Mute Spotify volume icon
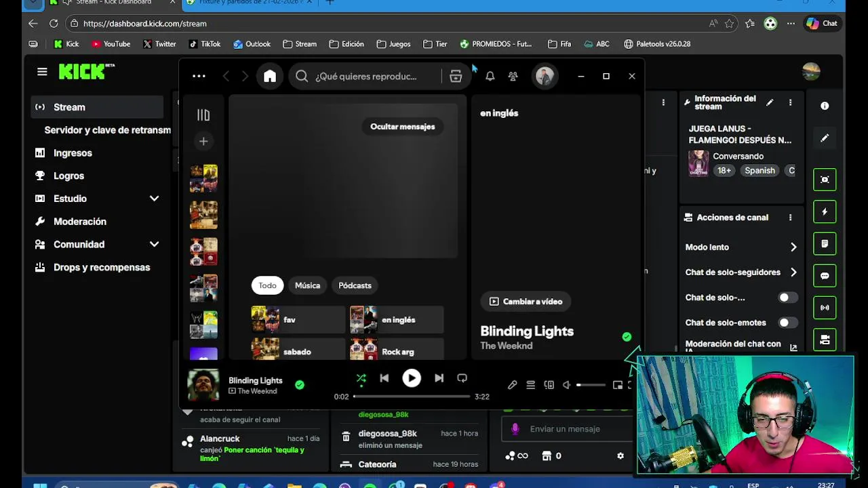This screenshot has height=488, width=868. [x=567, y=385]
